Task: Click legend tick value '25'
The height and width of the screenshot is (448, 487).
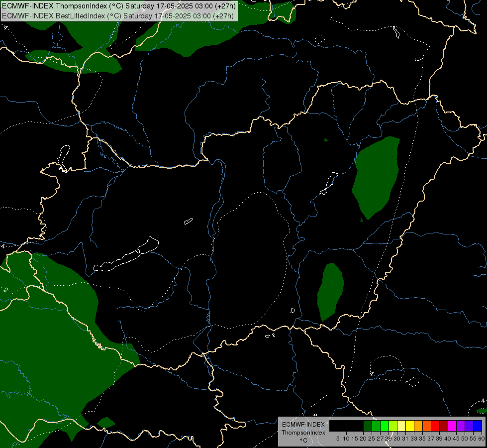Action: click(x=372, y=439)
